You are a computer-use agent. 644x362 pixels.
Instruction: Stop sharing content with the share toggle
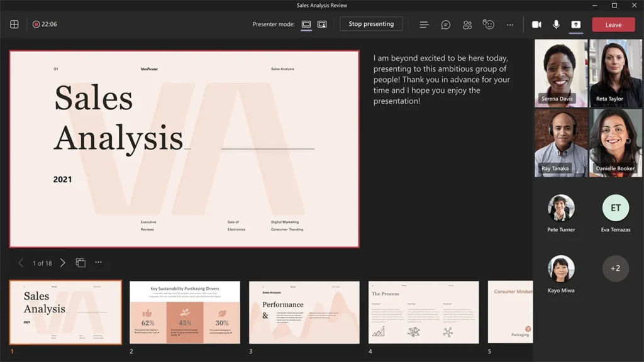(x=575, y=25)
